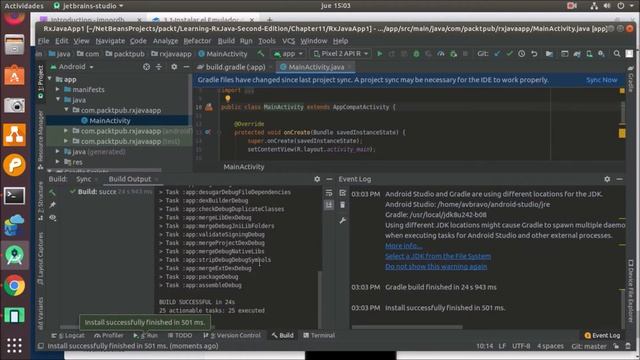Screen dimensions: 640x360
Task: Expand the manifests folder
Action: 58,89
